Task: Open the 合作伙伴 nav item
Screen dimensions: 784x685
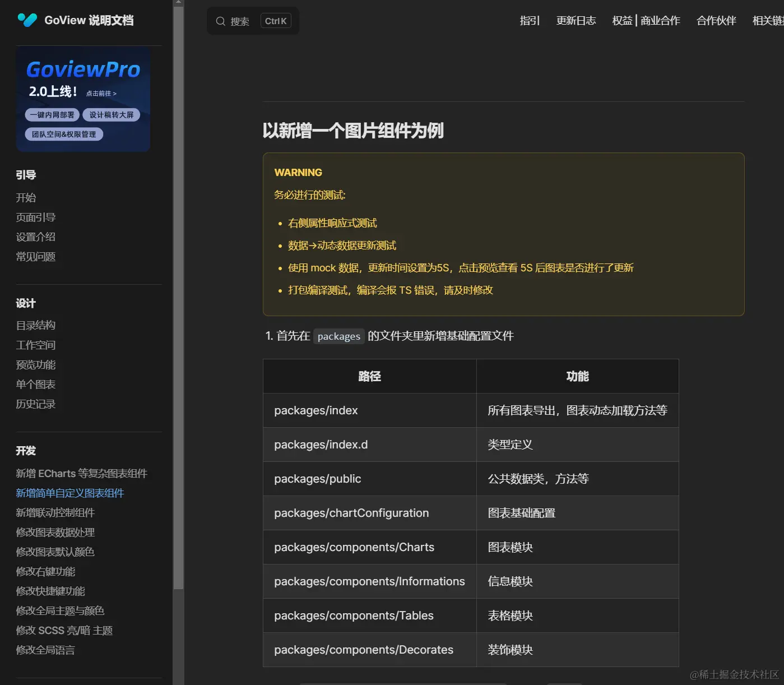Action: tap(716, 21)
